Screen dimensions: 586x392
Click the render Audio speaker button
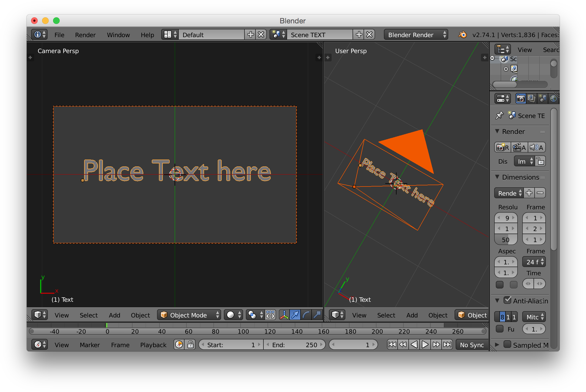(536, 147)
